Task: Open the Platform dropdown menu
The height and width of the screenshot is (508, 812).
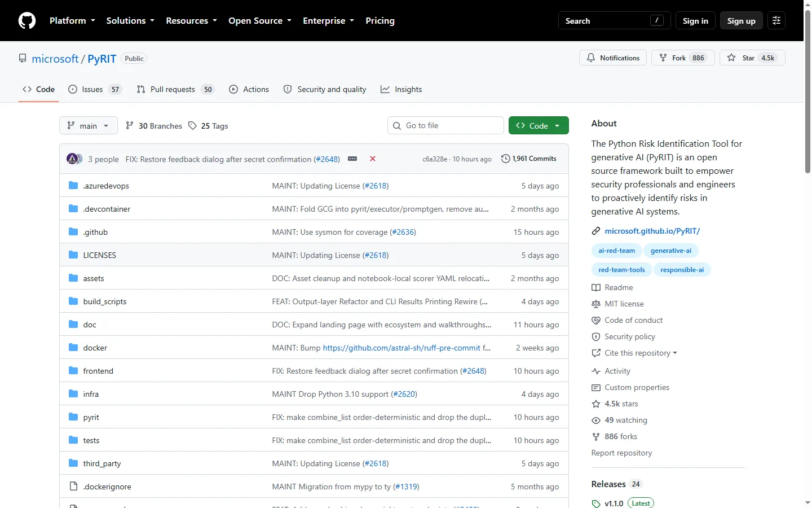Action: pyautogui.click(x=72, y=21)
